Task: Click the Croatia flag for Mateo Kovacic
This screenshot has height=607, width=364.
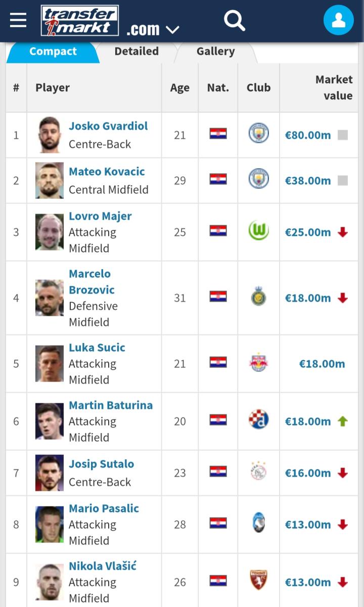Action: 218,180
